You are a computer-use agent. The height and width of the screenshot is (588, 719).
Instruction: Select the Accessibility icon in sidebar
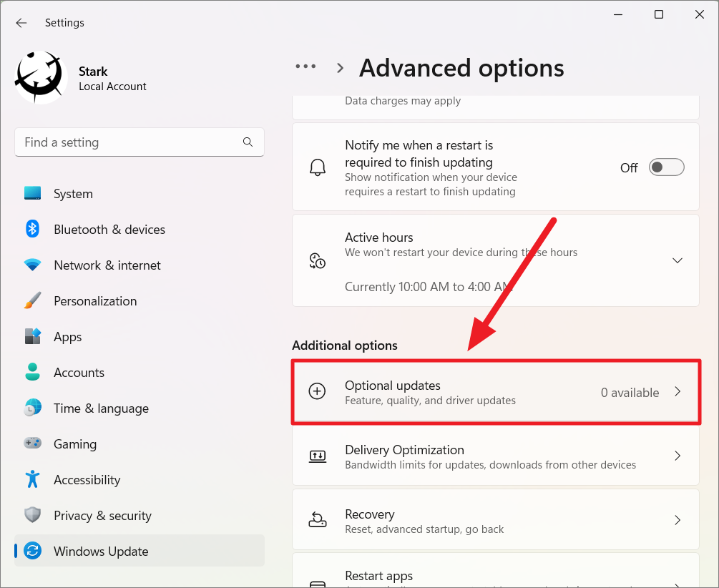pyautogui.click(x=33, y=479)
